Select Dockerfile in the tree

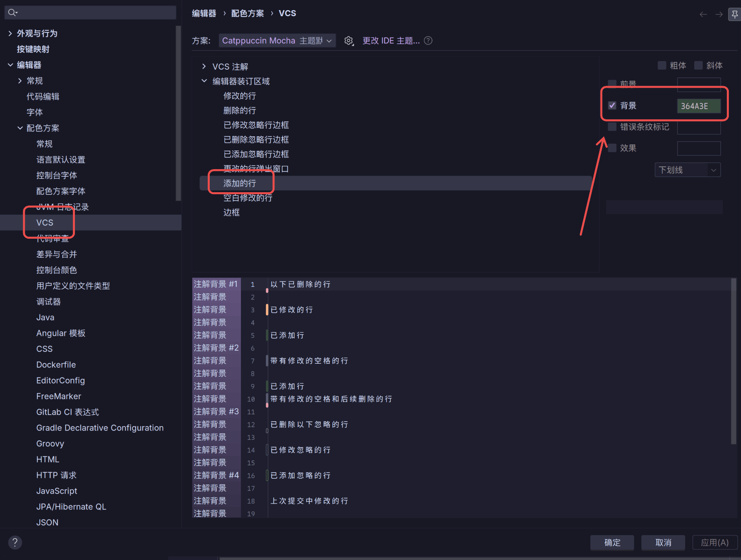pyautogui.click(x=56, y=365)
